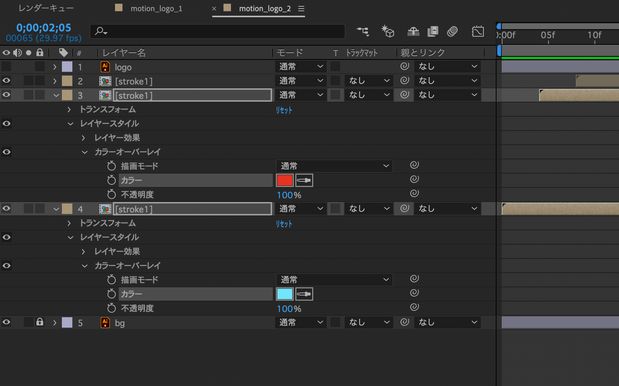This screenshot has width=619, height=386.
Task: Click the eyedropper next to cyan color
Action: 304,294
